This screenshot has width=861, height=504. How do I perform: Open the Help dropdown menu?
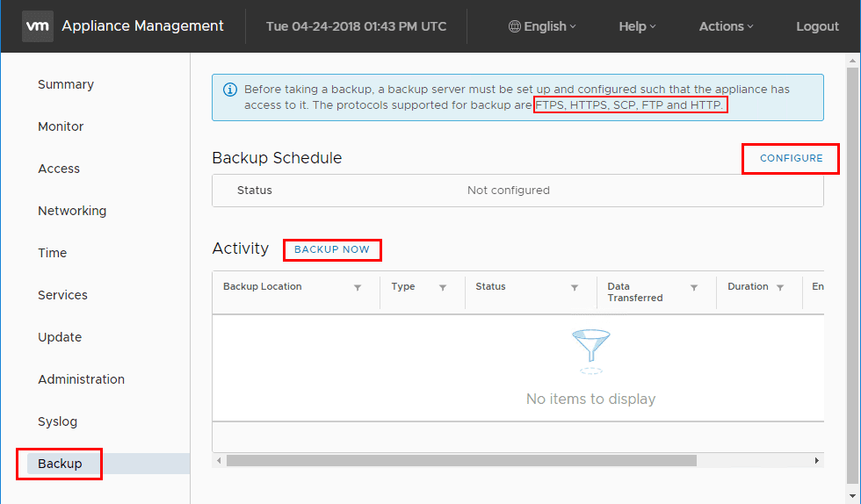click(x=637, y=26)
